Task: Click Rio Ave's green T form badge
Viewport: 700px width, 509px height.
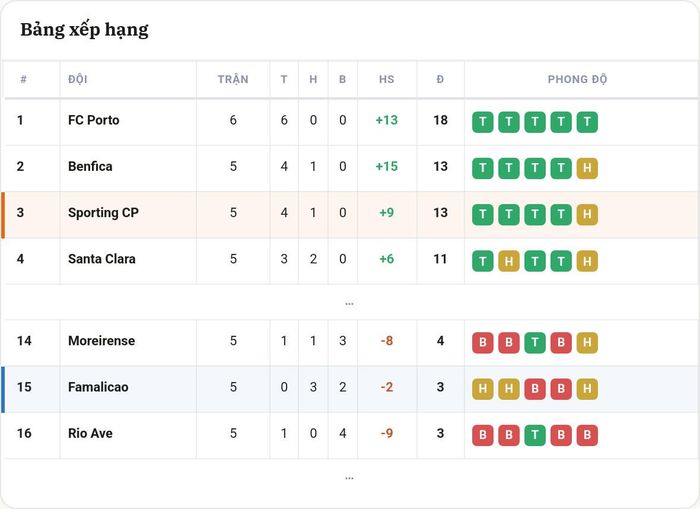Action: click(535, 435)
